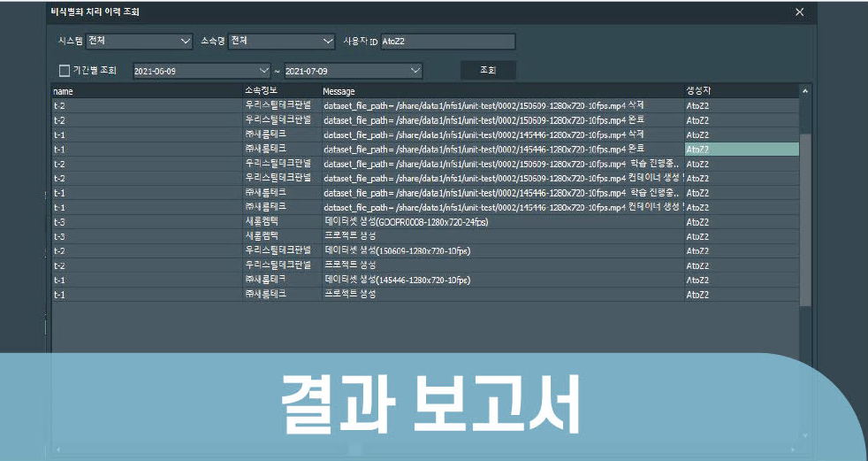Close the 비식별화 처리 이력 조회 dialog
Viewport: 868px width, 461px height.
(x=799, y=12)
